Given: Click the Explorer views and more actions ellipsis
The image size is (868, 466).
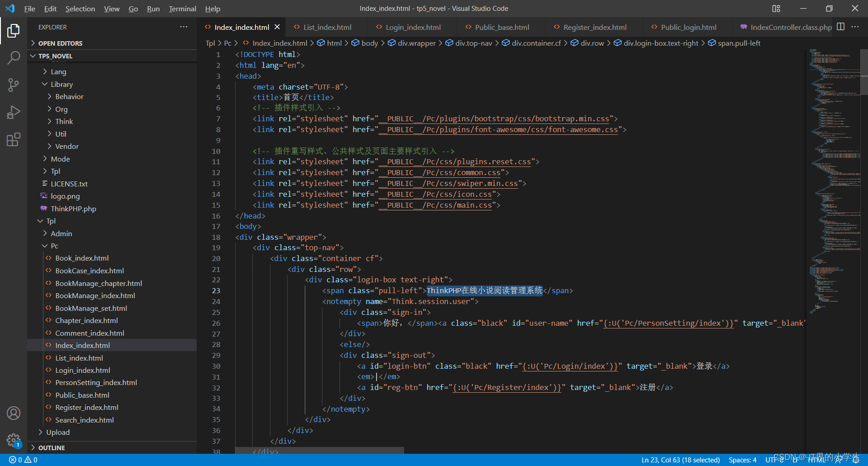Looking at the screenshot, I should point(184,27).
